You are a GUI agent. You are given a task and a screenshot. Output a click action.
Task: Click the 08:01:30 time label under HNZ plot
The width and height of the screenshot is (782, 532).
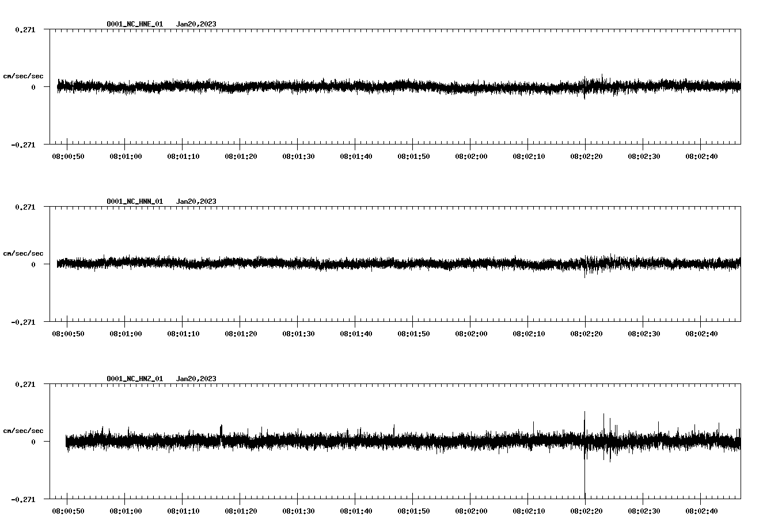click(298, 511)
